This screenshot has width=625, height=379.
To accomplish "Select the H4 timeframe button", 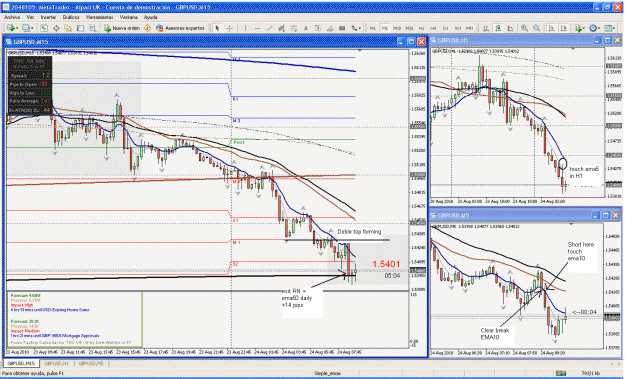I will click(433, 28).
